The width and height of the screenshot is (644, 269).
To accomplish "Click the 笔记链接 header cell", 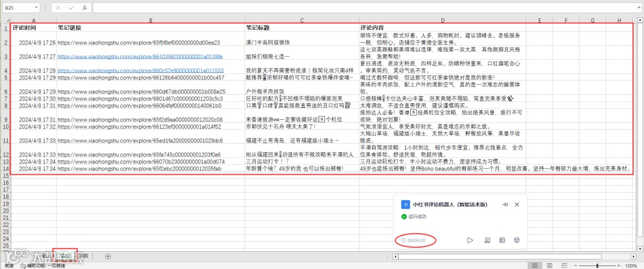I will (151, 28).
